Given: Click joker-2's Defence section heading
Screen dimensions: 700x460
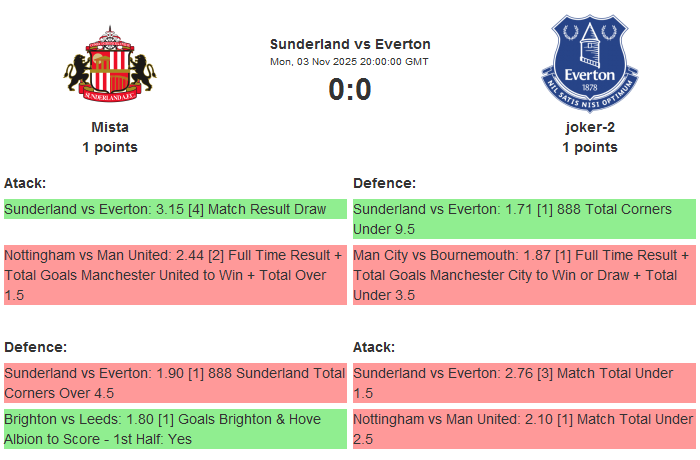Looking at the screenshot, I should [384, 183].
